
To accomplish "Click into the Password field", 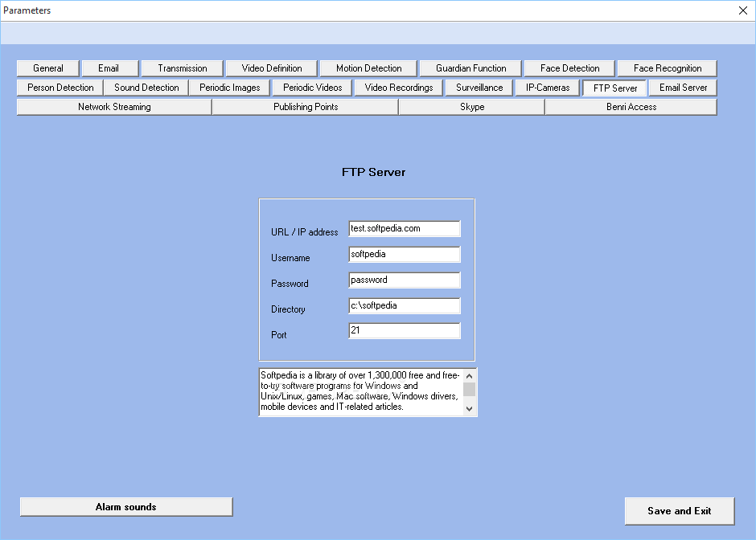I will (405, 280).
